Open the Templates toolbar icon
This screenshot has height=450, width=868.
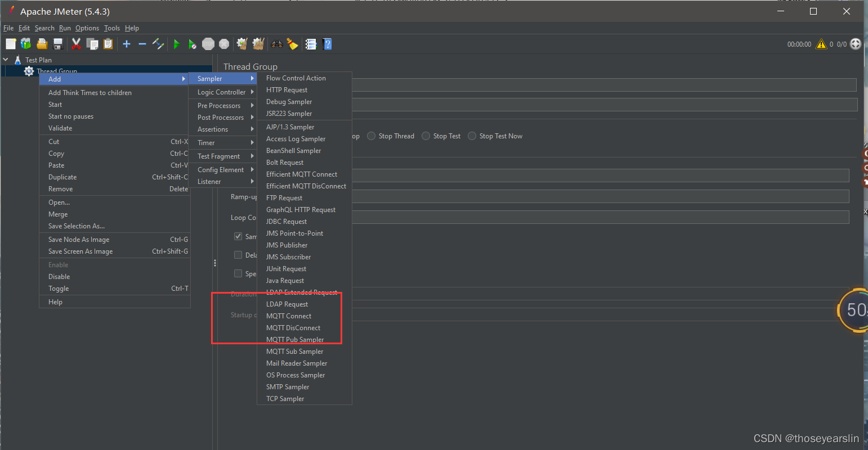tap(26, 44)
